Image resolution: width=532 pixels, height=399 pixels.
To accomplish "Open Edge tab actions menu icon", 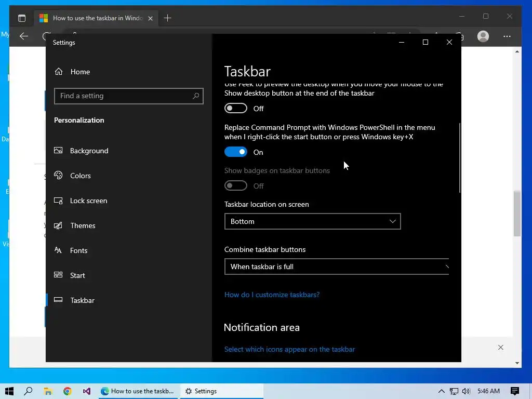I will click(22, 18).
